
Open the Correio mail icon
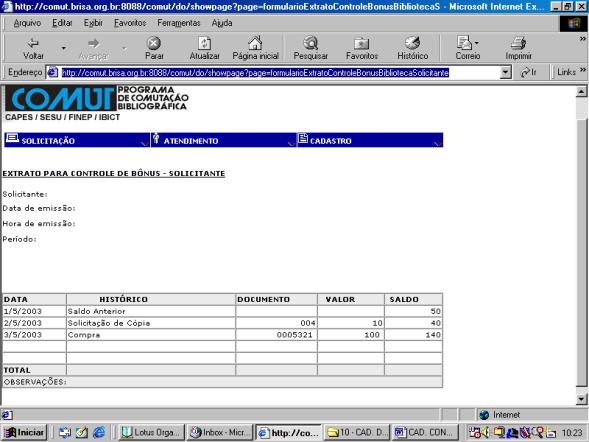(x=465, y=43)
